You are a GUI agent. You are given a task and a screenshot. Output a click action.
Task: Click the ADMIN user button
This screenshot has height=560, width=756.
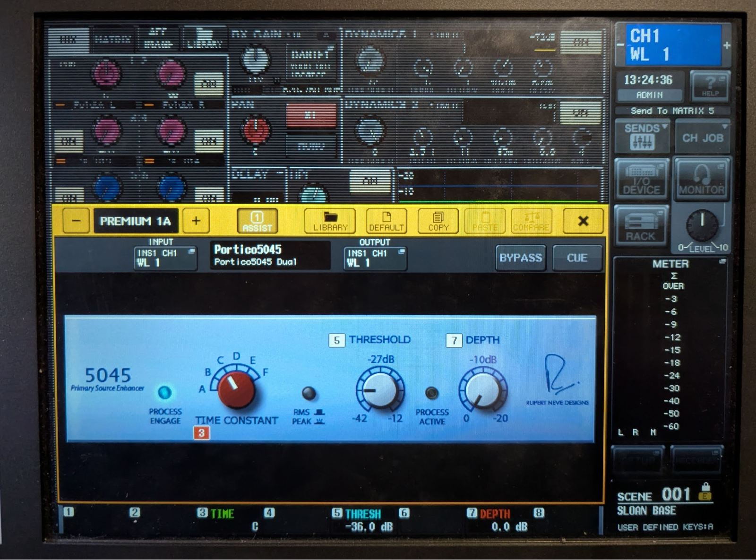pos(649,95)
